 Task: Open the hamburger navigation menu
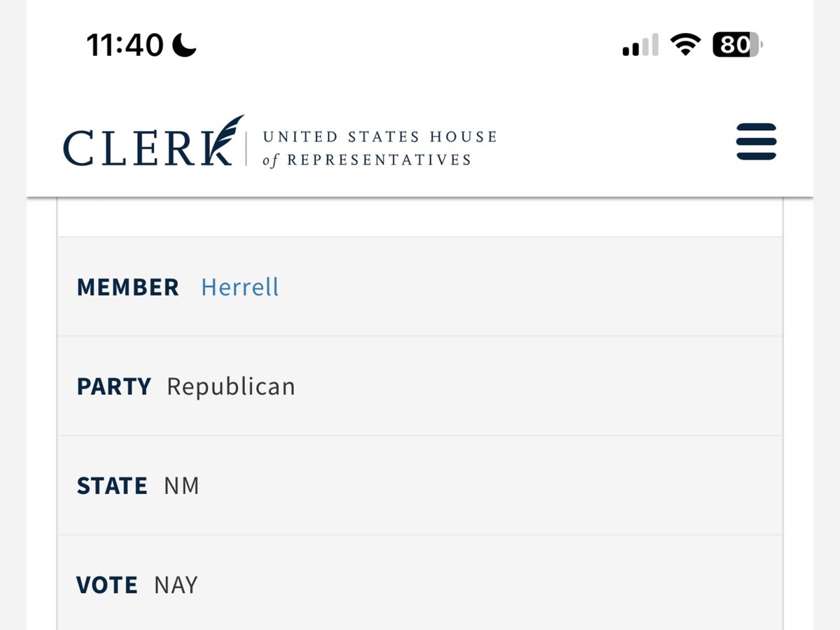tap(756, 141)
